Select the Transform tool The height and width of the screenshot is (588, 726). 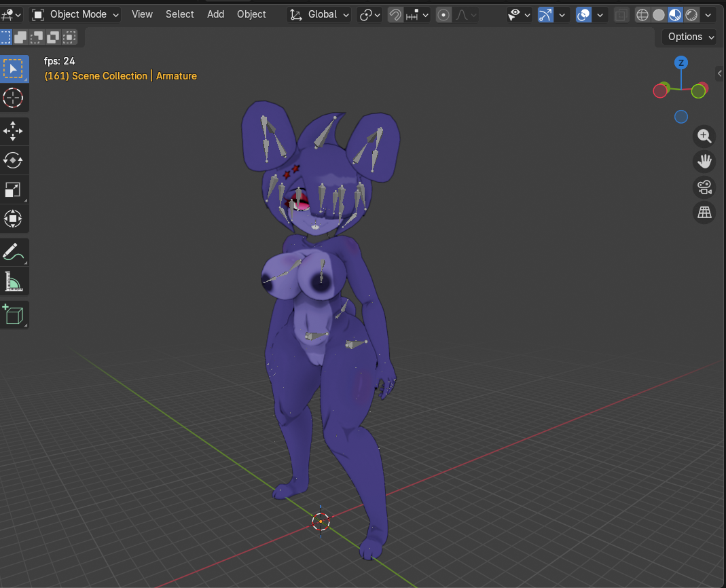pyautogui.click(x=14, y=219)
